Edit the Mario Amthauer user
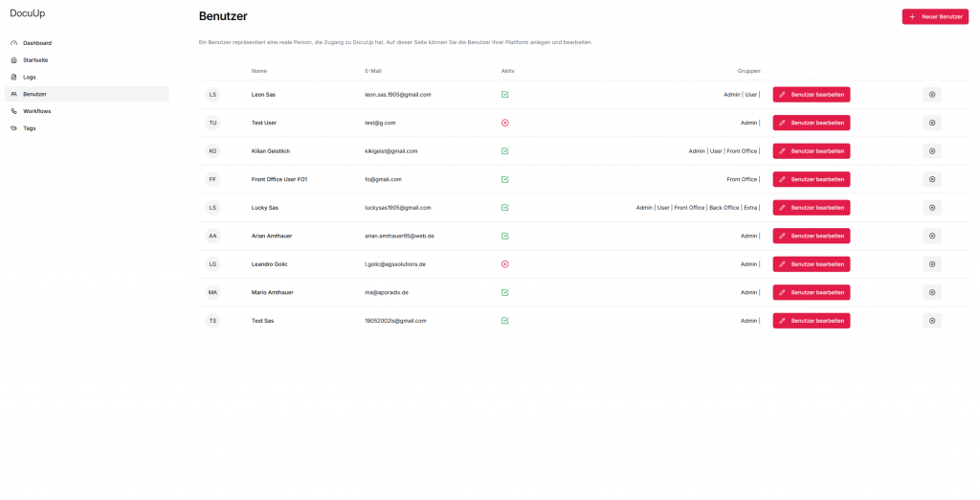This screenshot has height=500, width=980. [812, 292]
